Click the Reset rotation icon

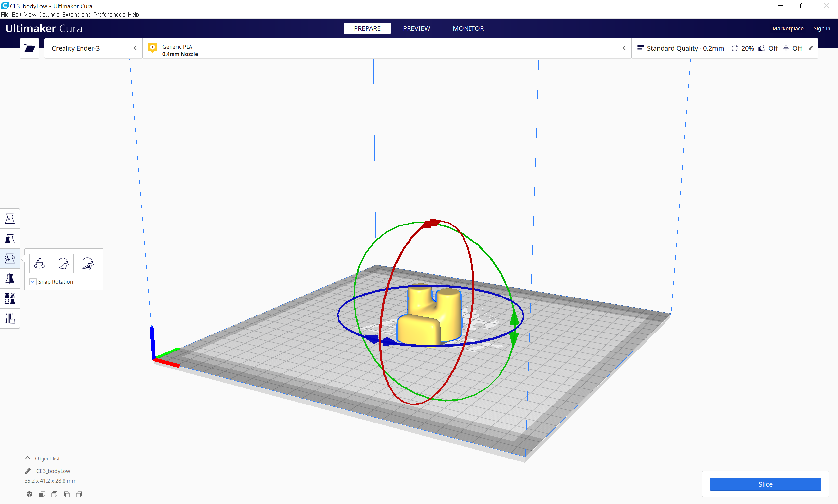[39, 263]
